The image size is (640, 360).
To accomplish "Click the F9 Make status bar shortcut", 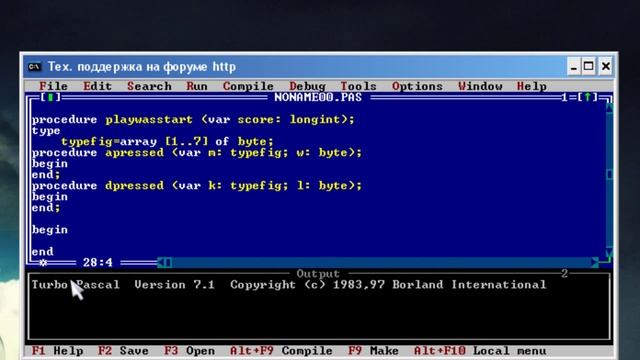I will click(x=373, y=351).
